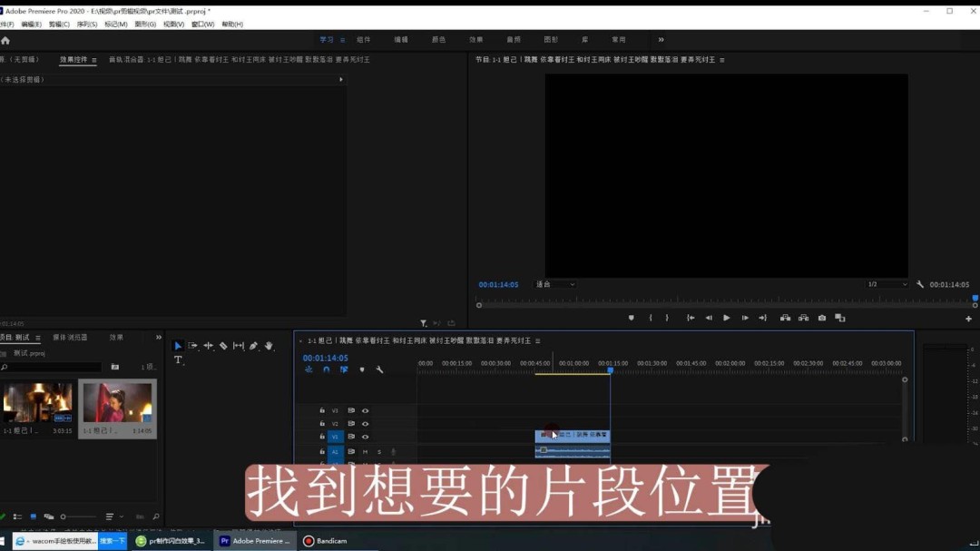Click the 1:14:05 clip thumbnail
The height and width of the screenshot is (551, 980).
117,402
